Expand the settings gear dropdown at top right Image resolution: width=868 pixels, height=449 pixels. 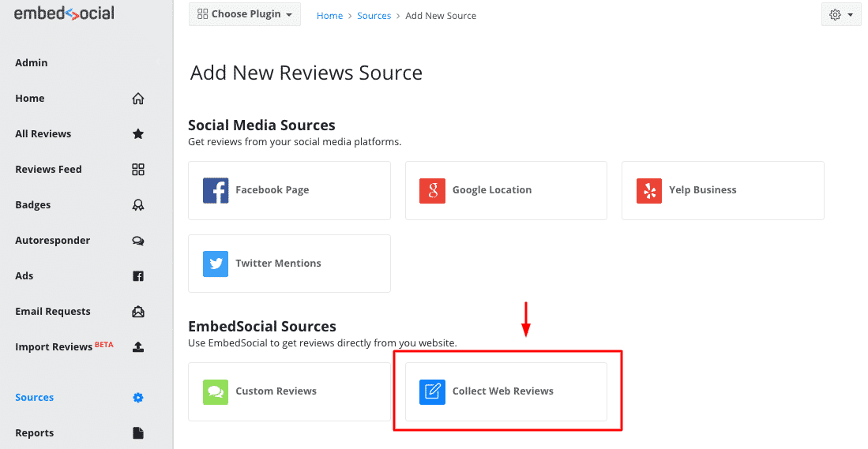point(841,14)
